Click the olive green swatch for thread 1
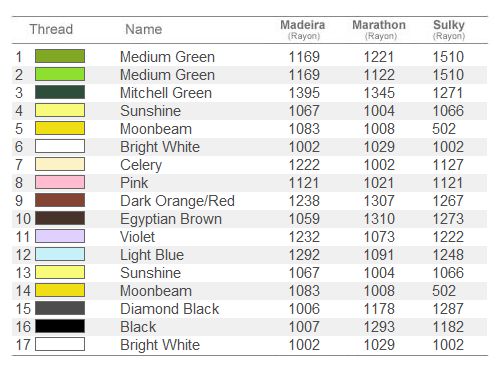Image resolution: width=500 pixels, height=366 pixels. tap(60, 56)
